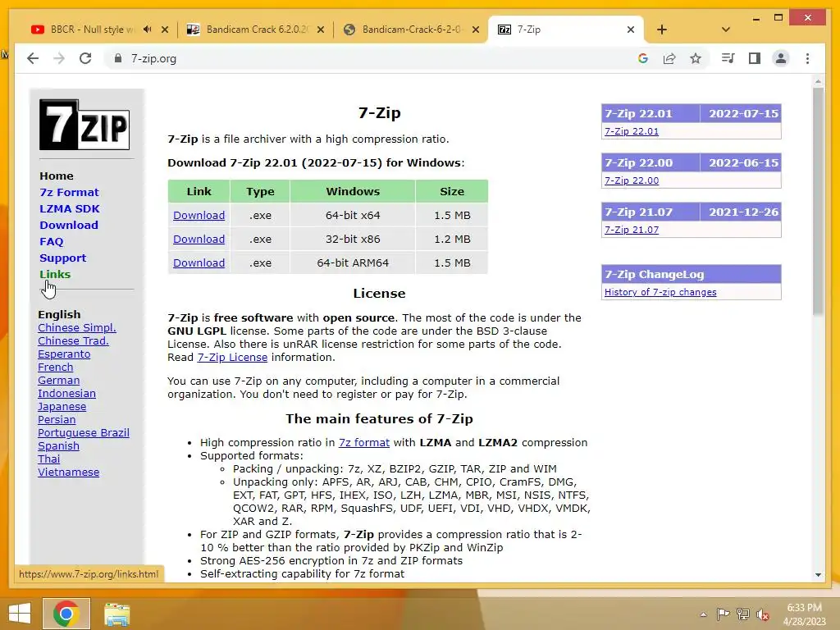Switch language to Esperanto
Screen dimensions: 840x630
pyautogui.click(x=64, y=354)
